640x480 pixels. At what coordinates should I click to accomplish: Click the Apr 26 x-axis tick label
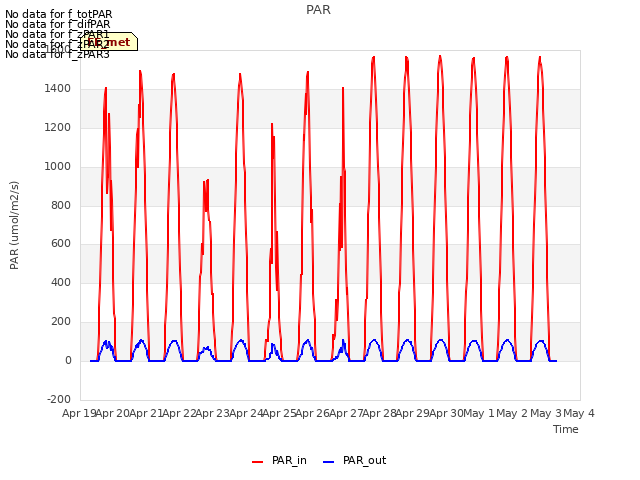[313, 413]
